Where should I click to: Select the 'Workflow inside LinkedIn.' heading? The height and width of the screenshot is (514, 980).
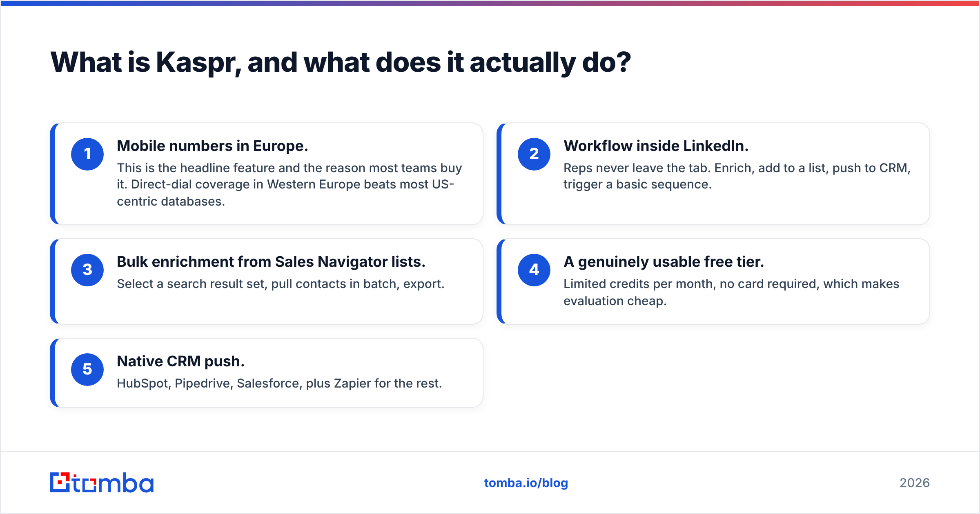[x=656, y=146]
